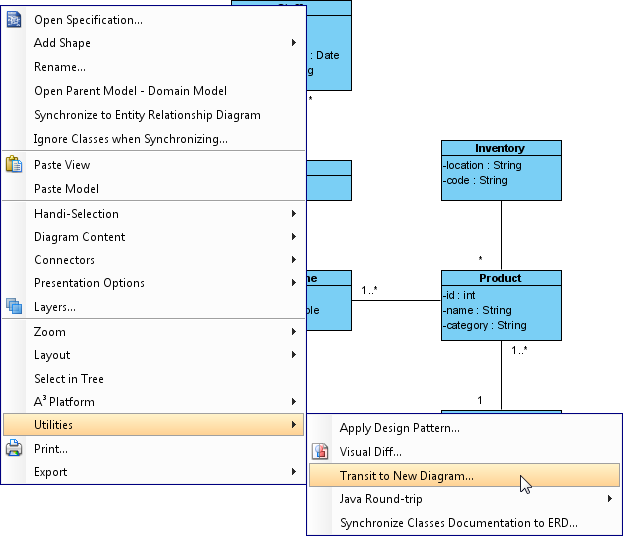Click the Print printer icon
623x536 pixels.
pyautogui.click(x=14, y=448)
